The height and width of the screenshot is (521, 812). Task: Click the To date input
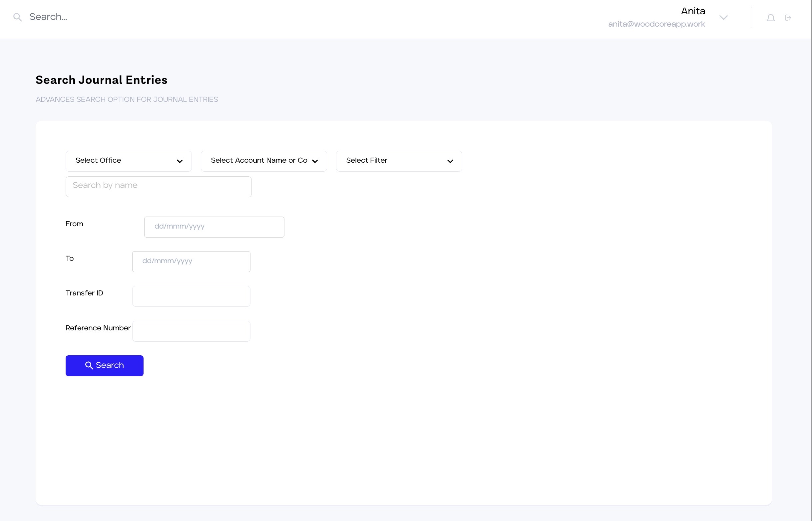(191, 261)
